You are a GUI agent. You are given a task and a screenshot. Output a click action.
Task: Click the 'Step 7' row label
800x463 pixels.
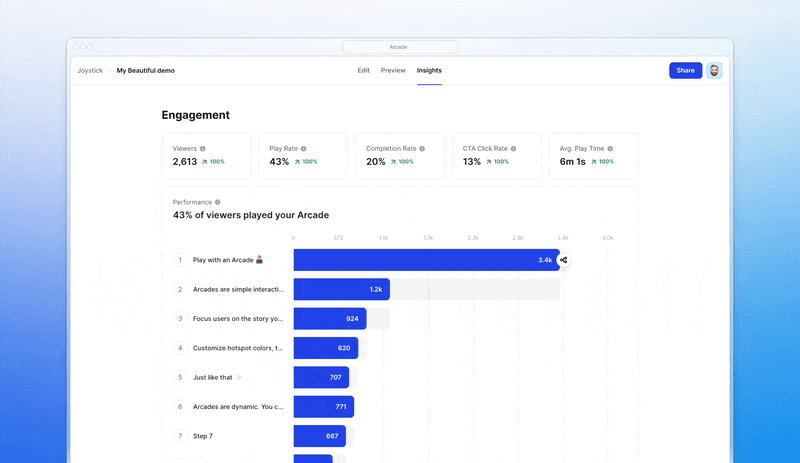pyautogui.click(x=203, y=436)
